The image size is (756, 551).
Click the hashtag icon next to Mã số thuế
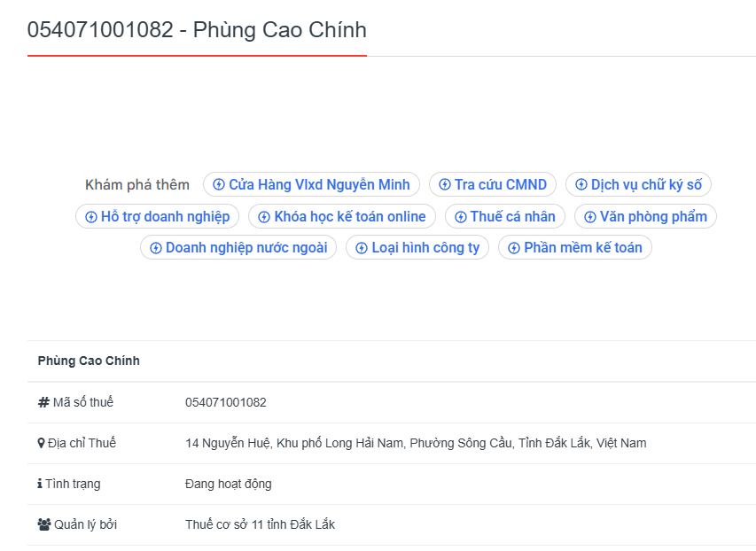point(43,402)
